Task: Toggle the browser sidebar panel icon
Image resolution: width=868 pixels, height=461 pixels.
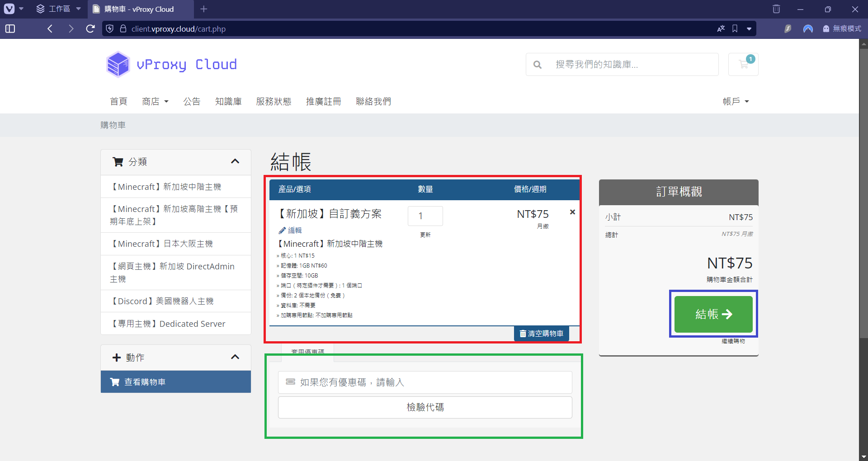Action: [x=10, y=29]
